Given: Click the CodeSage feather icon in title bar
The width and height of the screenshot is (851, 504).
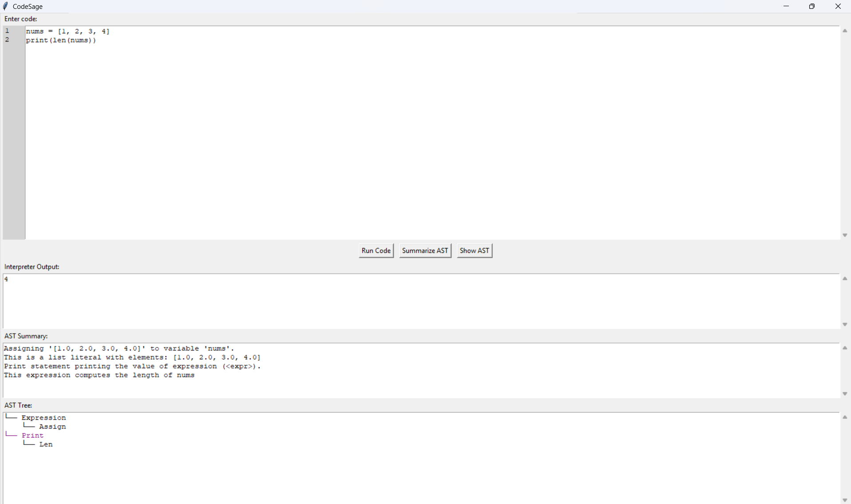Looking at the screenshot, I should click(6, 6).
